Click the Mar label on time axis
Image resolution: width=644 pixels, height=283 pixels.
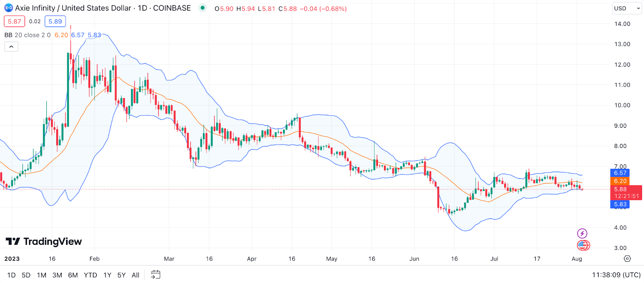[169, 259]
